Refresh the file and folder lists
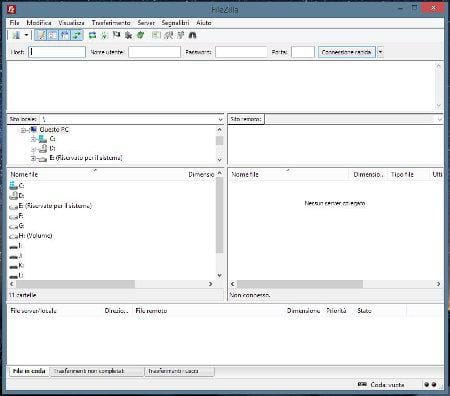This screenshot has height=396, width=450. click(92, 35)
